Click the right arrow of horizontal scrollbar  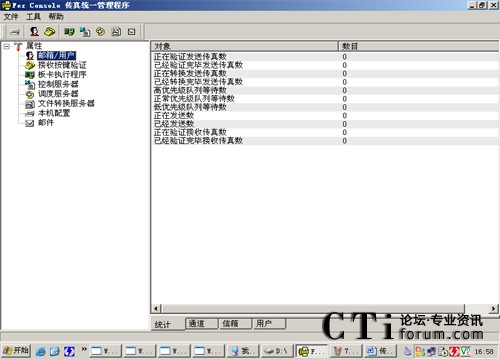click(x=493, y=309)
